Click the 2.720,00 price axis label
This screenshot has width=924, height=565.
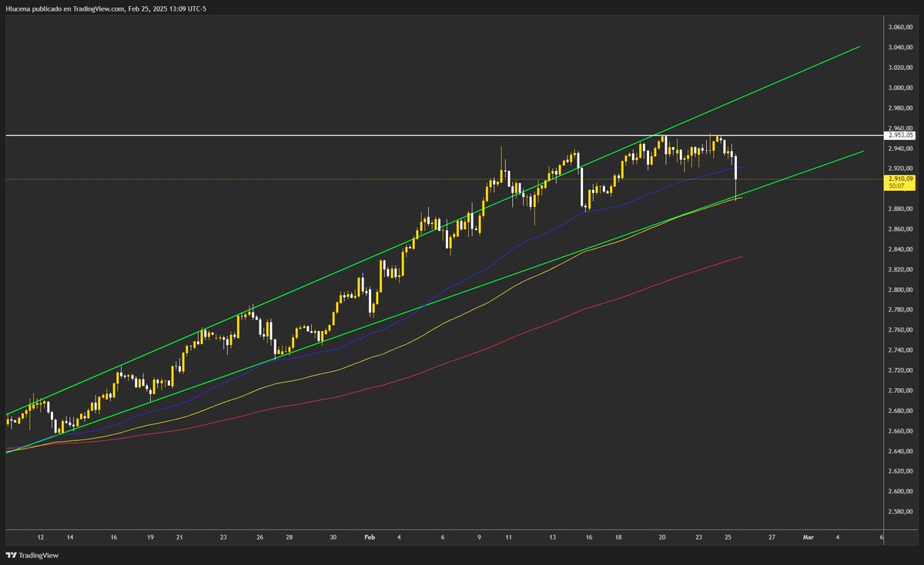pos(899,370)
